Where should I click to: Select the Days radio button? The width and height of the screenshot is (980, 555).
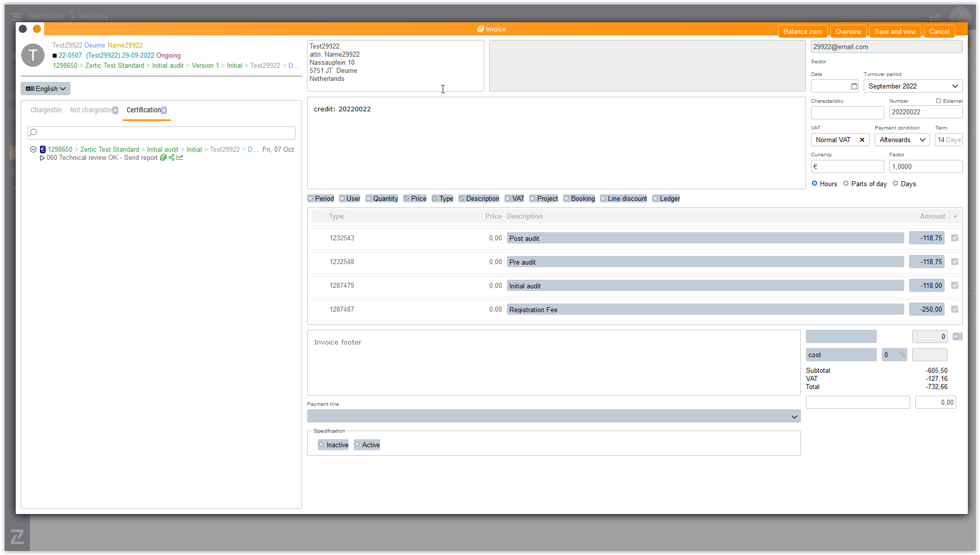(896, 184)
